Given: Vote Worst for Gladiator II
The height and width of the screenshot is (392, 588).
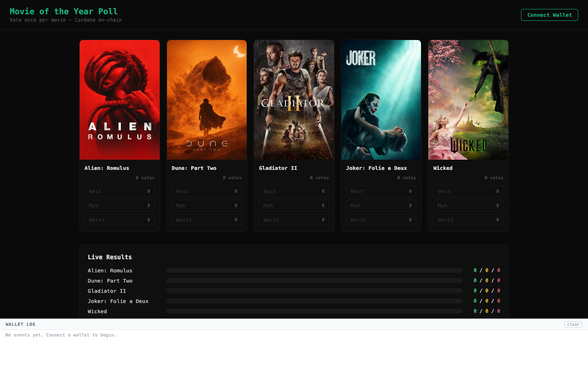Looking at the screenshot, I should [x=294, y=220].
